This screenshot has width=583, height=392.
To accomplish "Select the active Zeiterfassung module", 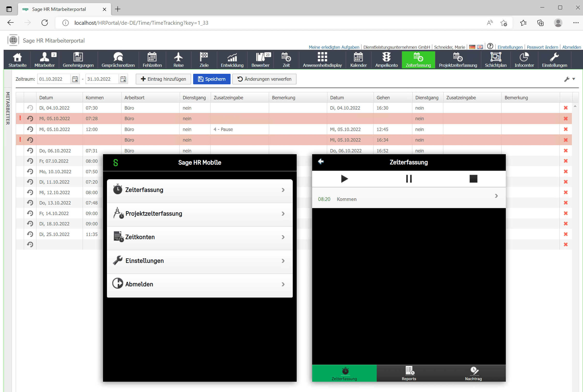I will [x=418, y=60].
